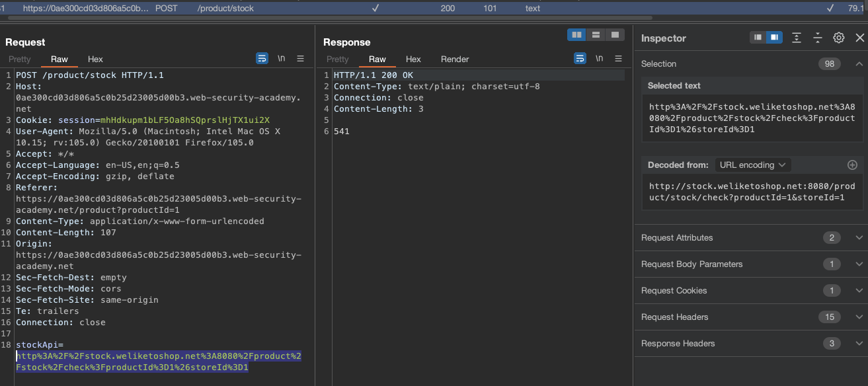Switch Request view to Hex tab
Viewport: 868px width, 386px height.
click(x=95, y=59)
